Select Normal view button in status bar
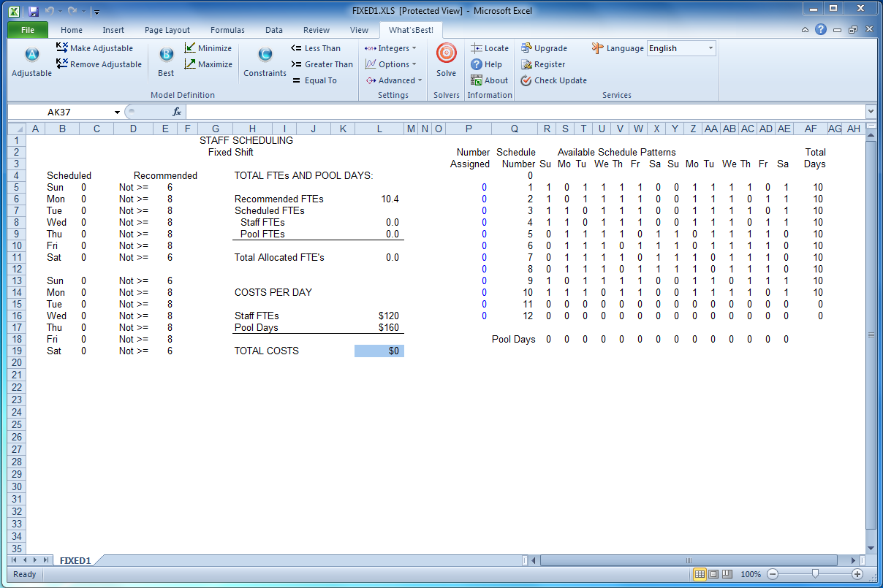 pyautogui.click(x=700, y=574)
